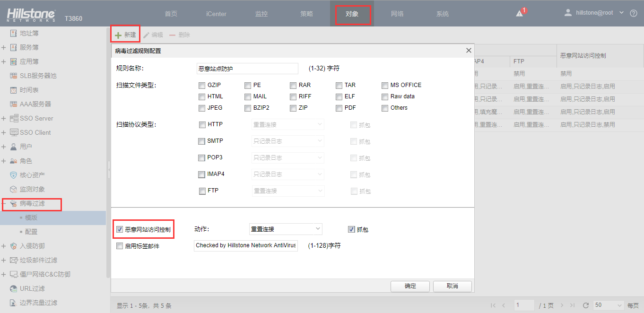Click the 角色 role icon
This screenshot has height=313, width=644.
pyautogui.click(x=13, y=161)
